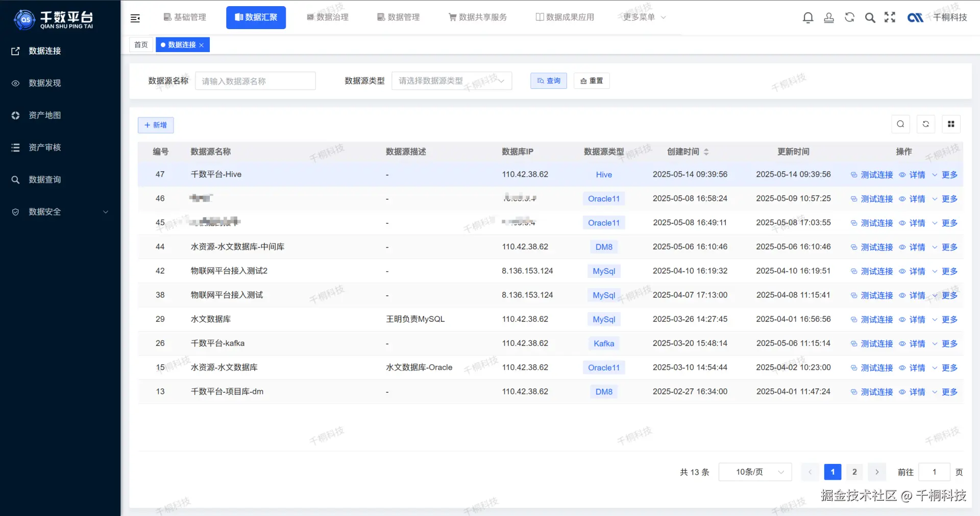Open the 10条/页 page size dropdown
Viewport: 980px width, 516px height.
pyautogui.click(x=755, y=472)
